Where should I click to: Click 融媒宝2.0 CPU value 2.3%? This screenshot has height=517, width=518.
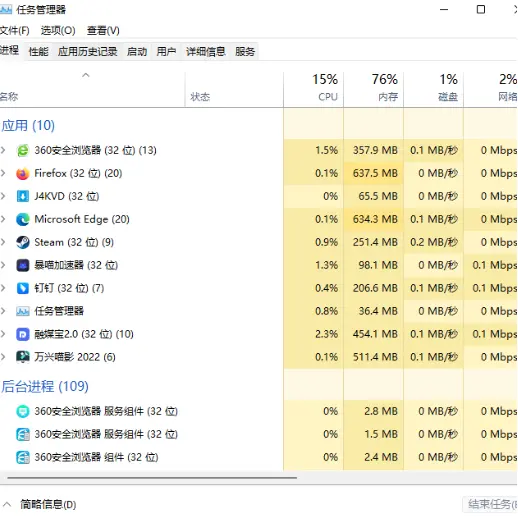click(x=326, y=334)
